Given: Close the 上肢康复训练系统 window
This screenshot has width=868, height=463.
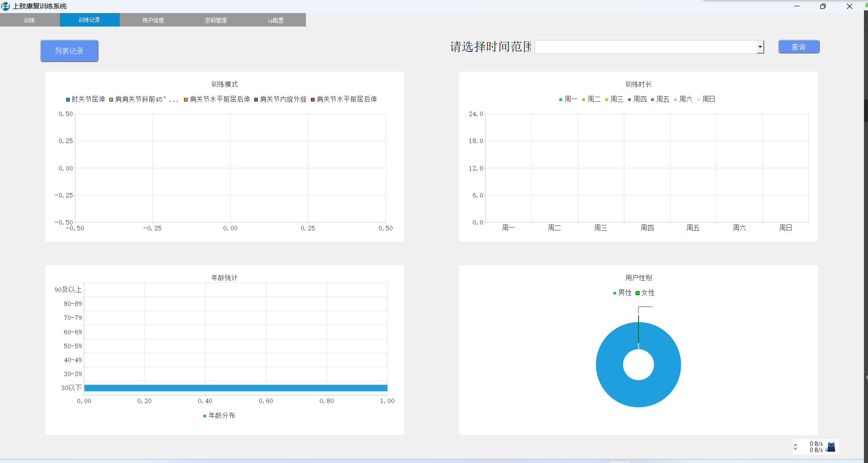Looking at the screenshot, I should coord(850,6).
